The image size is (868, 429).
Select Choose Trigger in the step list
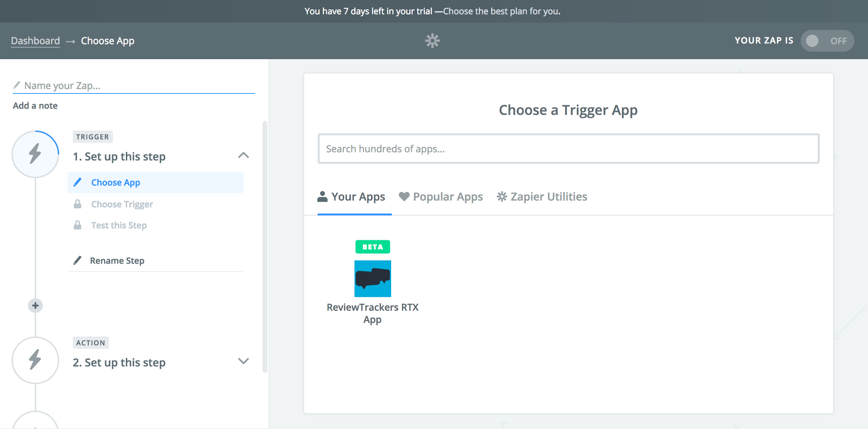[x=122, y=204]
